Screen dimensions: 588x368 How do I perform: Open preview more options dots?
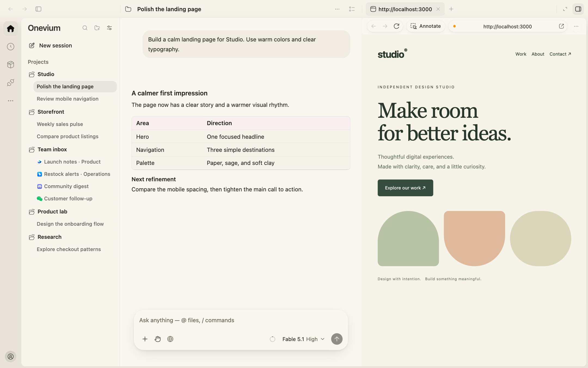point(576,26)
